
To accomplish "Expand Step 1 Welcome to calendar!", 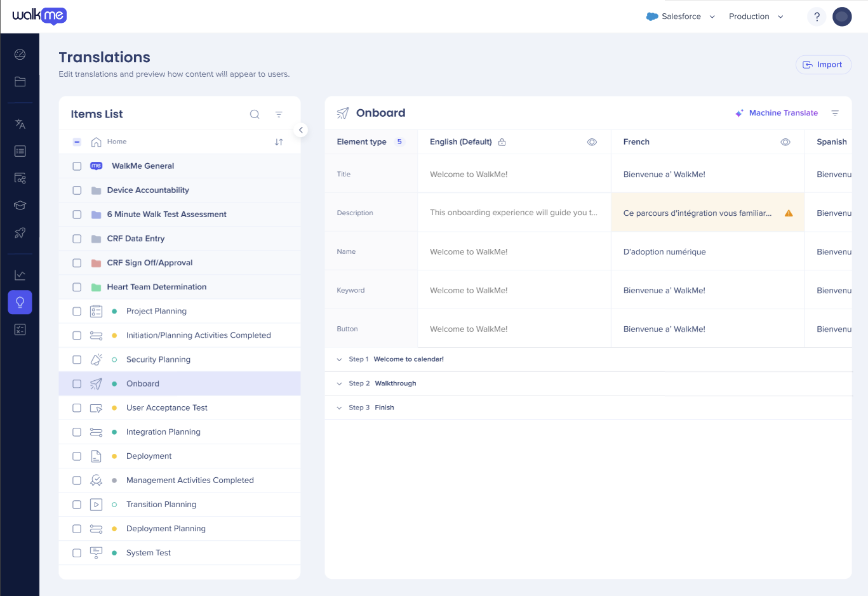I will click(339, 360).
